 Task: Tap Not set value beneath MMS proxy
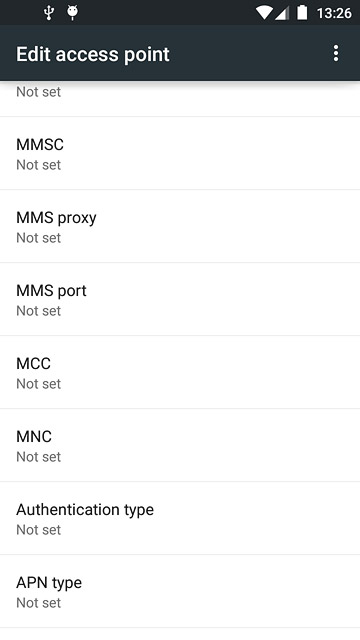coord(38,238)
